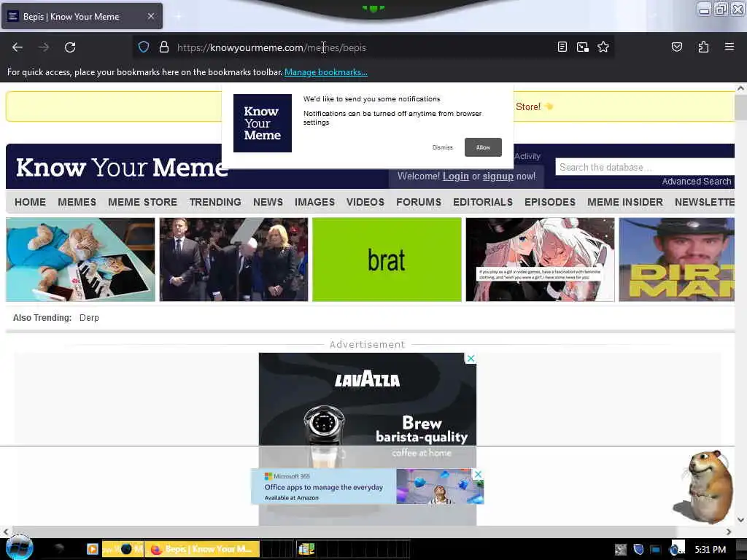Screen dimensions: 747x560
Task: Open the Manage bookmarks link
Action: [x=326, y=72]
